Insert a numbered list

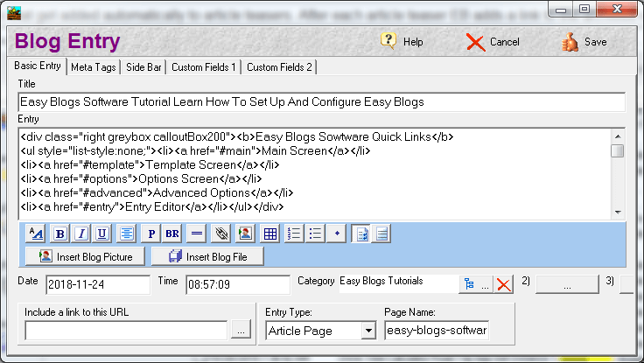(x=294, y=234)
